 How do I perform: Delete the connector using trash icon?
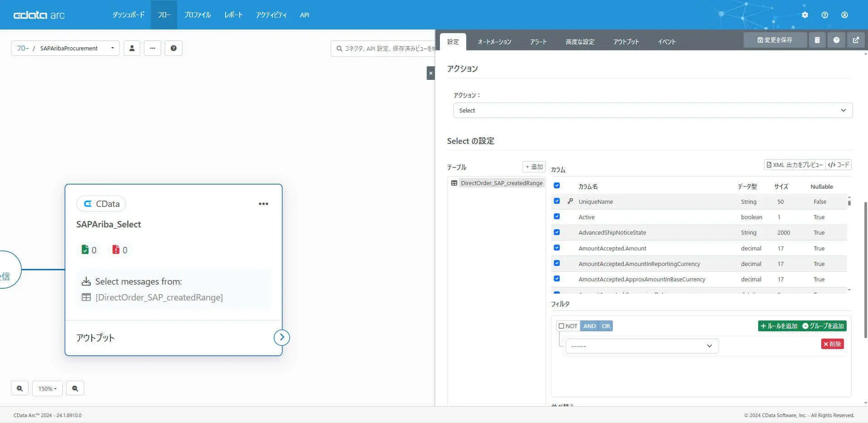pyautogui.click(x=817, y=40)
